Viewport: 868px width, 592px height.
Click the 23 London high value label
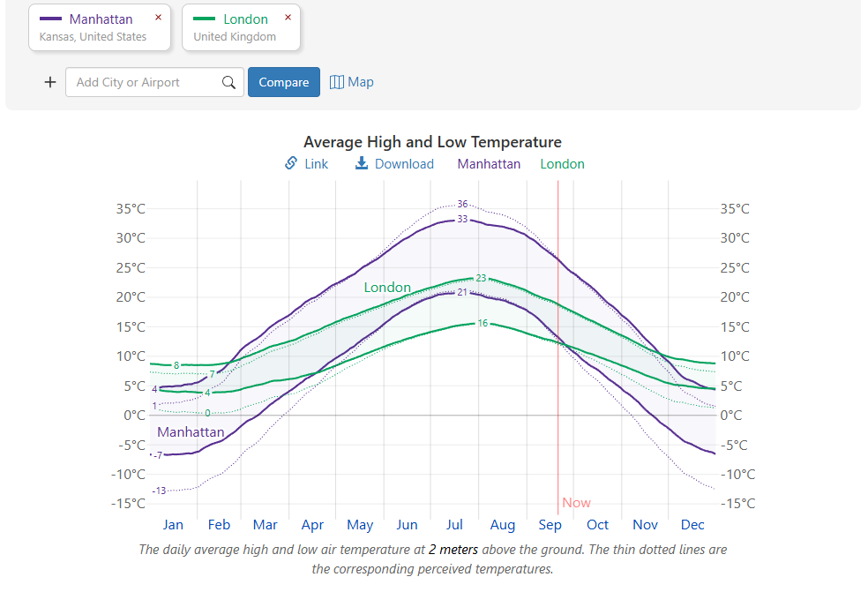(x=481, y=278)
